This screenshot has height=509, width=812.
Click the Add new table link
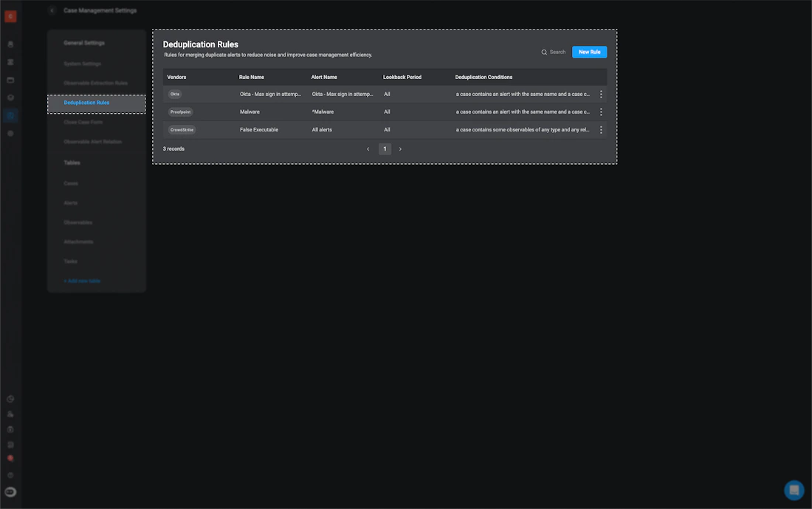[x=81, y=280]
